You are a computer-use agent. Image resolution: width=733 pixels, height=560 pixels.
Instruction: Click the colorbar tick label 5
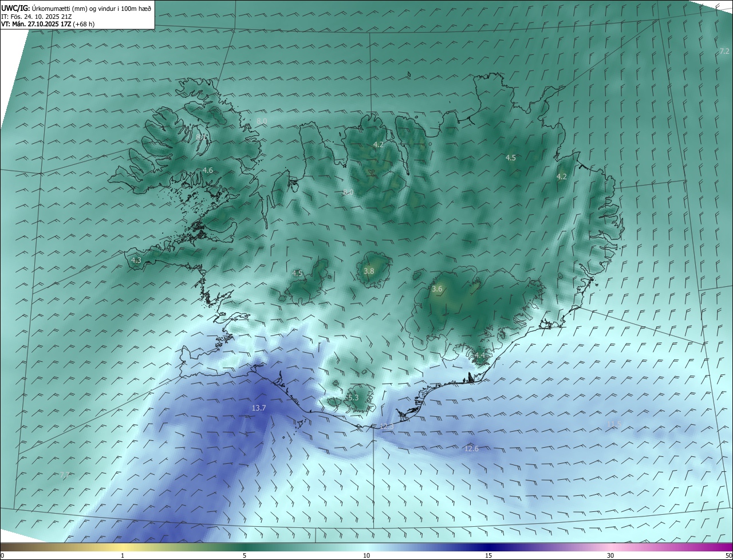tap(245, 555)
